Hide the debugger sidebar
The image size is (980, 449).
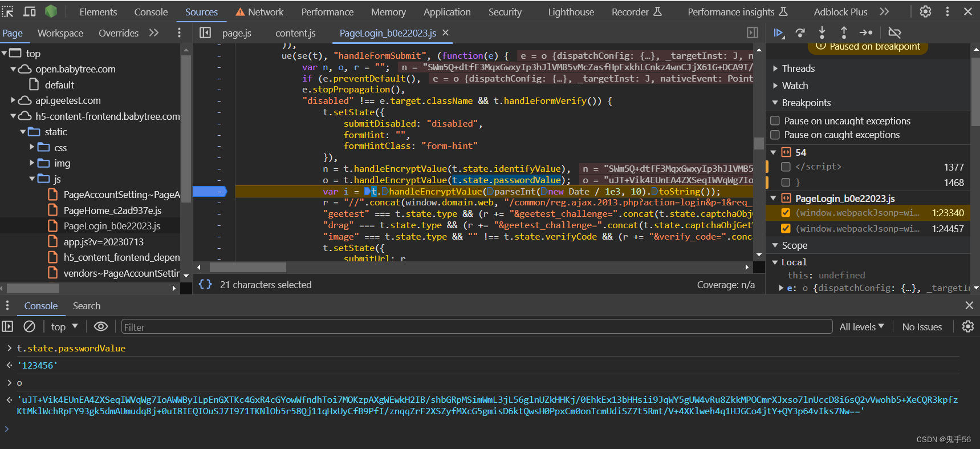point(753,33)
